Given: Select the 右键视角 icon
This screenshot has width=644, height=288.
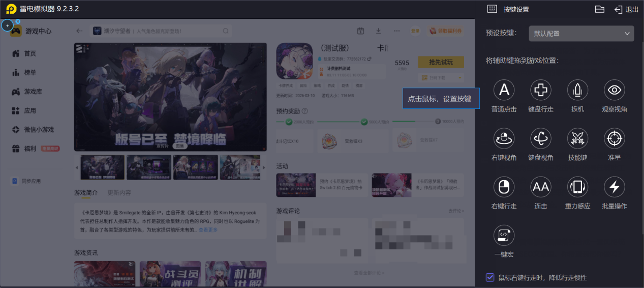Looking at the screenshot, I should 504,138.
